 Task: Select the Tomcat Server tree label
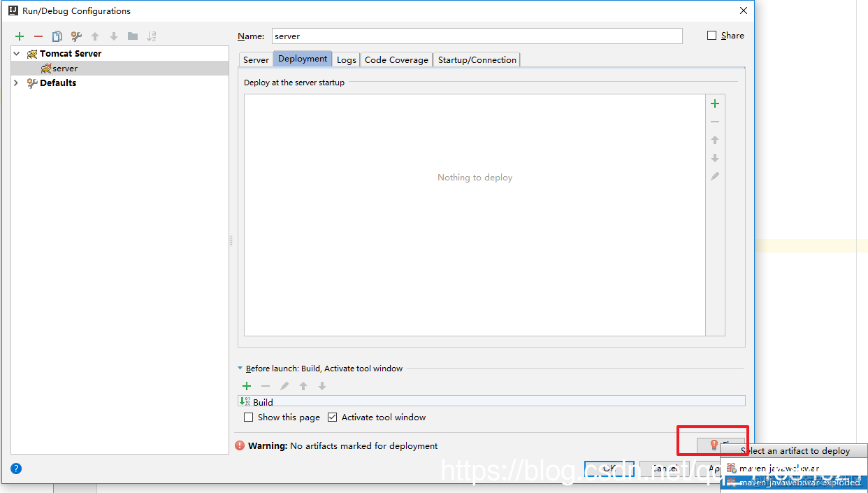(71, 54)
